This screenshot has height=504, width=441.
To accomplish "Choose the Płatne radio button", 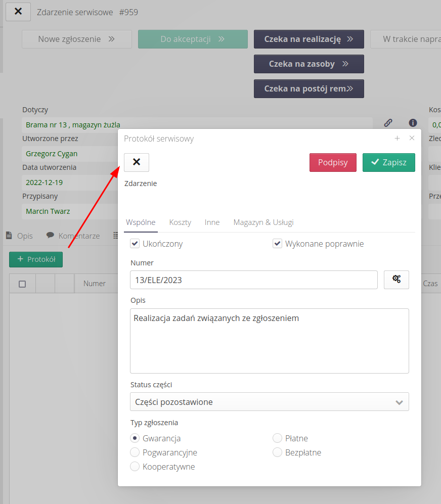I will point(277,438).
